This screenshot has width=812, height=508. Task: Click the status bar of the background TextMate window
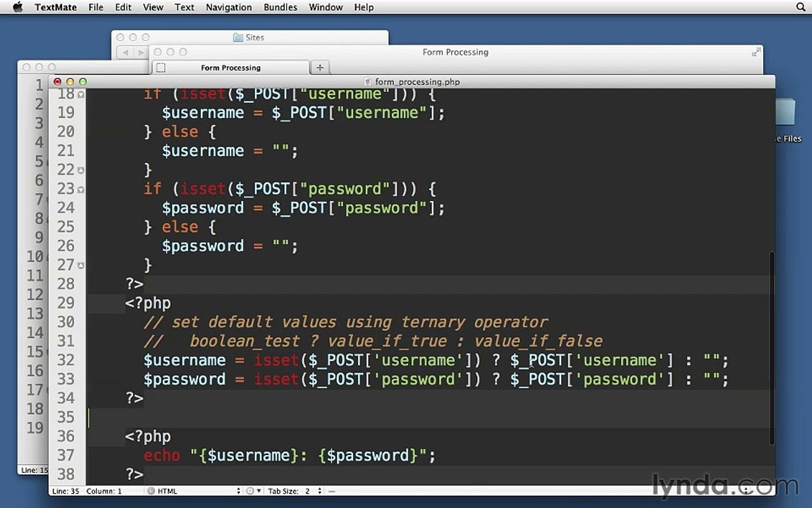click(x=33, y=470)
